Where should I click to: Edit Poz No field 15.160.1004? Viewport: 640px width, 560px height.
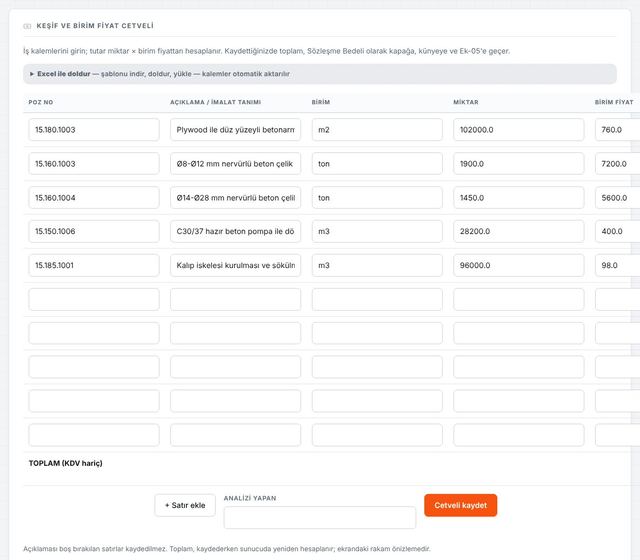[94, 198]
